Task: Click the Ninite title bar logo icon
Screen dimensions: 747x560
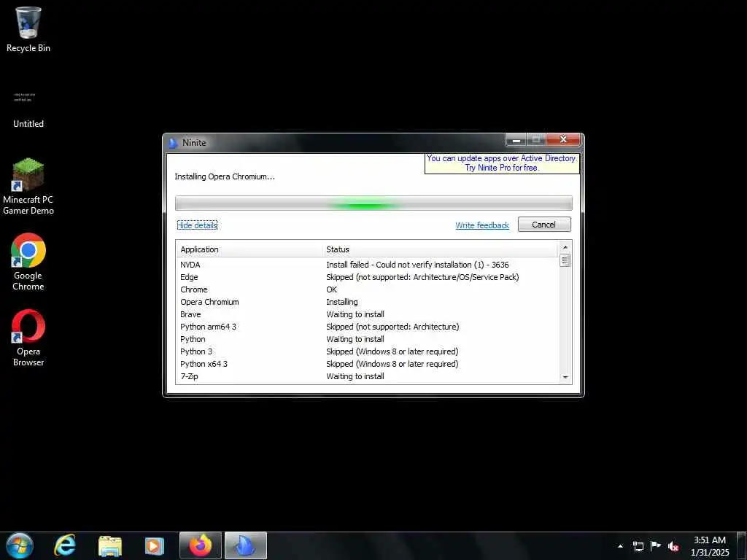Action: pyautogui.click(x=173, y=143)
